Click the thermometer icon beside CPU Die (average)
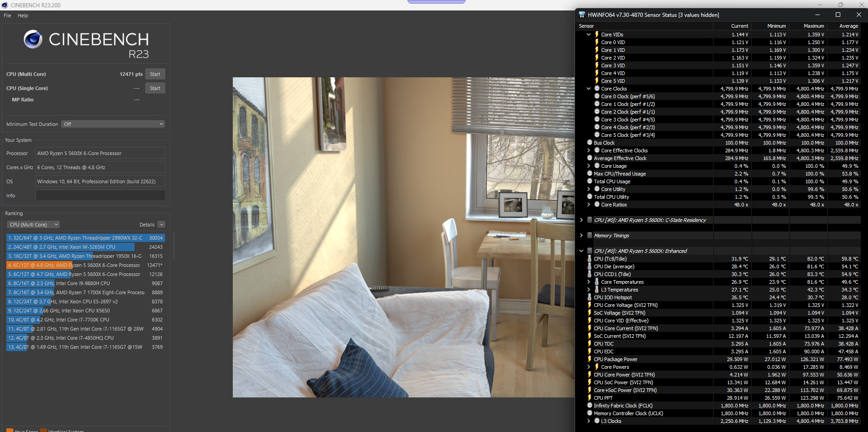The height and width of the screenshot is (432, 868). (590, 266)
